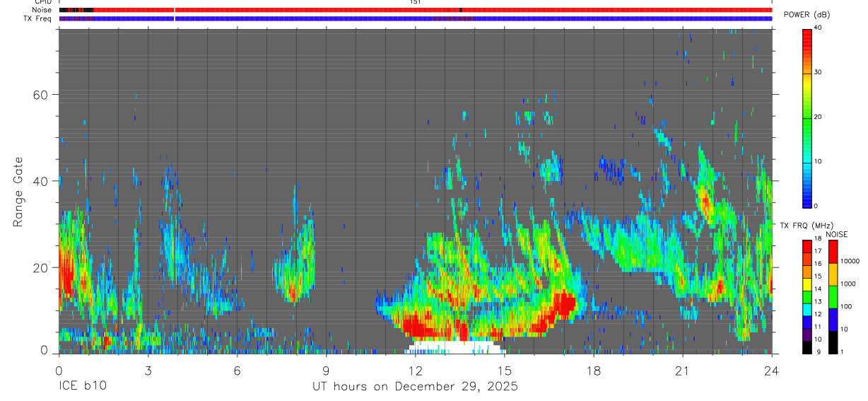Click the POWER scale label "40"
Viewport: 868px width, 401px height.
click(x=819, y=28)
